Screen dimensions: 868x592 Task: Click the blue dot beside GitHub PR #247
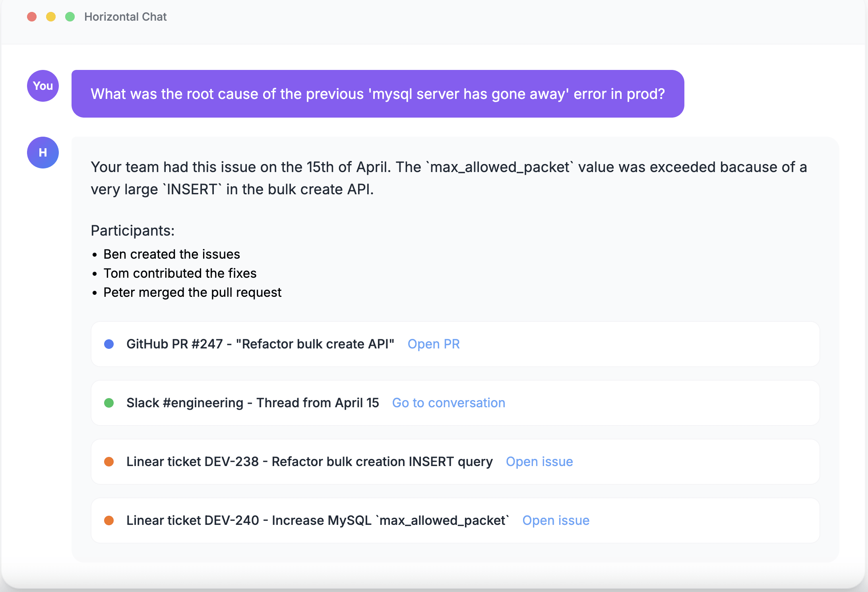[x=109, y=344]
